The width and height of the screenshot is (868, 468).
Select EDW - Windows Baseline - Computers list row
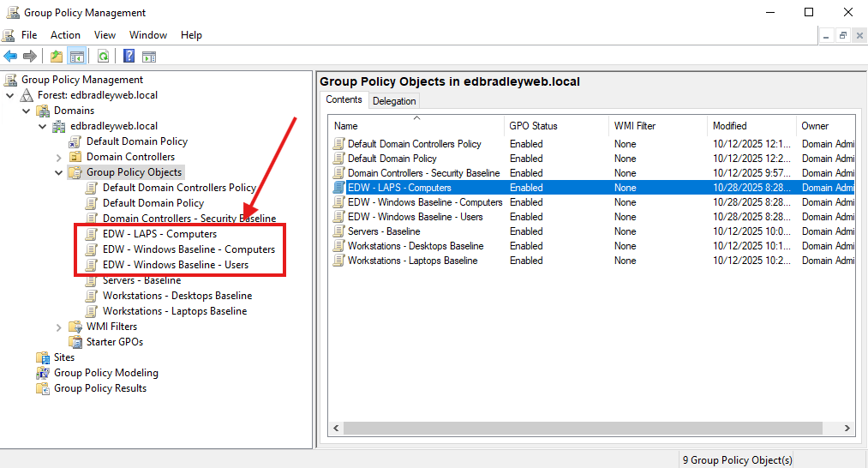coord(592,202)
